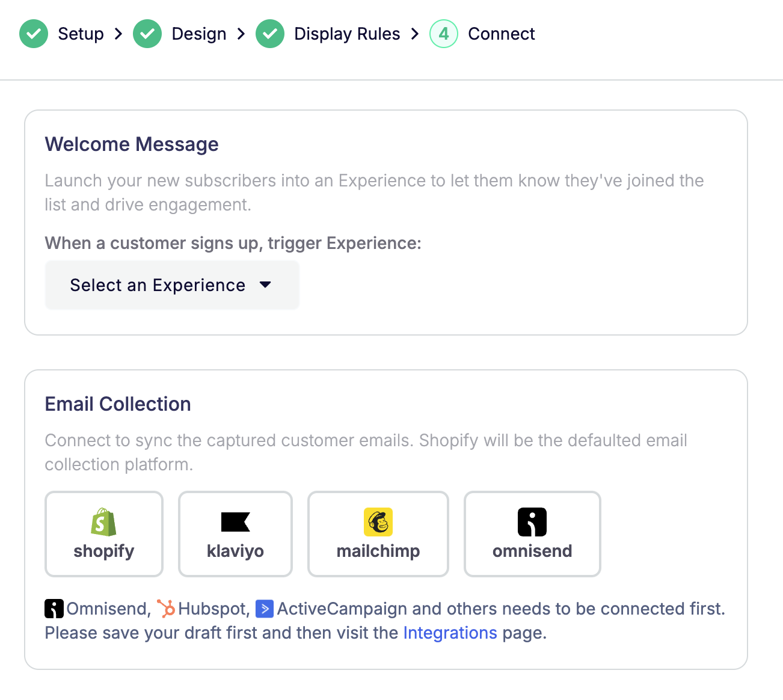
Task: Open the Integrations page link
Action: [450, 633]
